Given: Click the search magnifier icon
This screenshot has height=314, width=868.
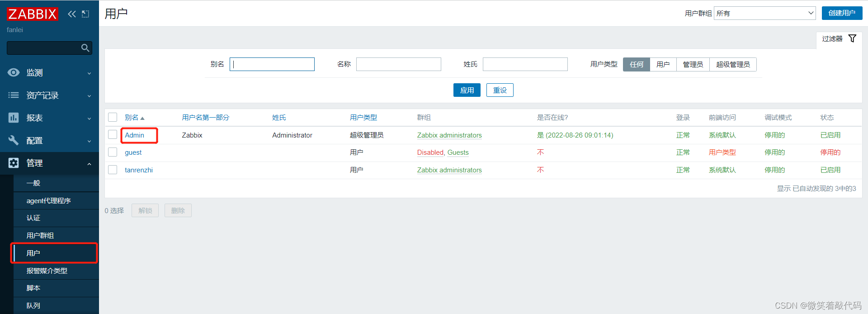Looking at the screenshot, I should (x=85, y=48).
